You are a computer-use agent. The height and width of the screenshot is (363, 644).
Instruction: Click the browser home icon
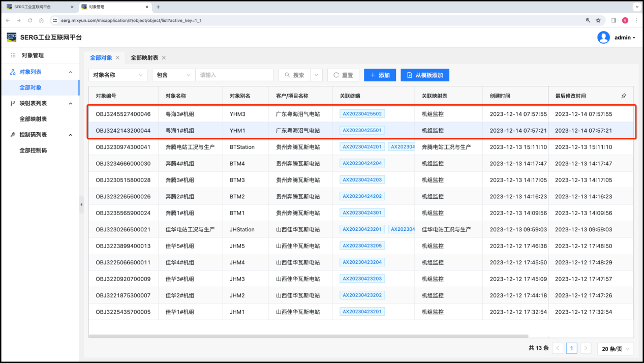click(41, 20)
